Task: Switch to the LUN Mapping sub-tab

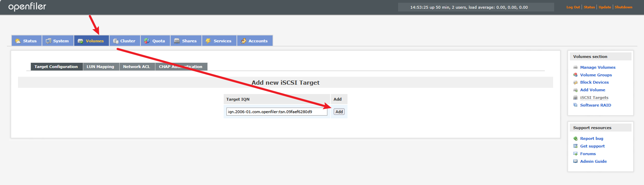Action: coord(101,67)
